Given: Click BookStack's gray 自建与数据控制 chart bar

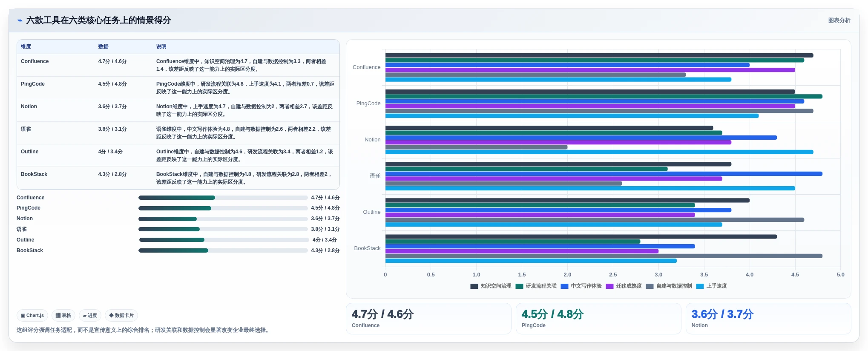Looking at the screenshot, I should [x=604, y=256].
